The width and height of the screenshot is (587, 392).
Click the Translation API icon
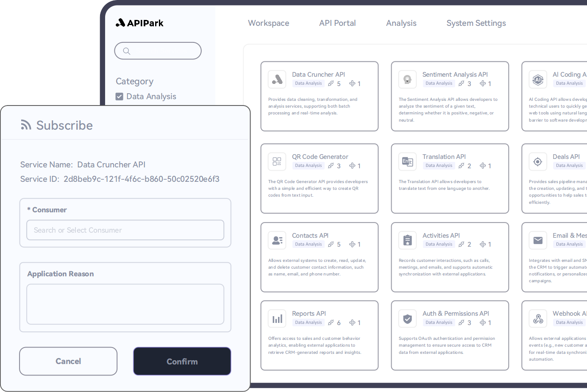407,161
